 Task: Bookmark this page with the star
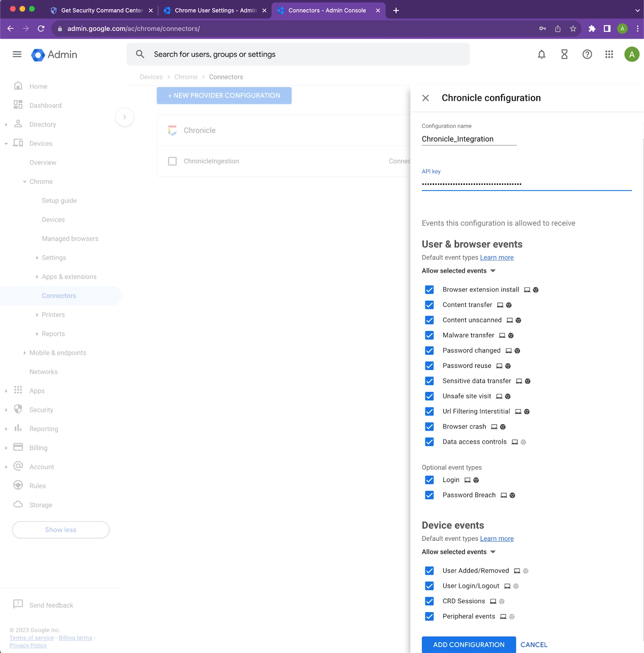[x=573, y=29]
